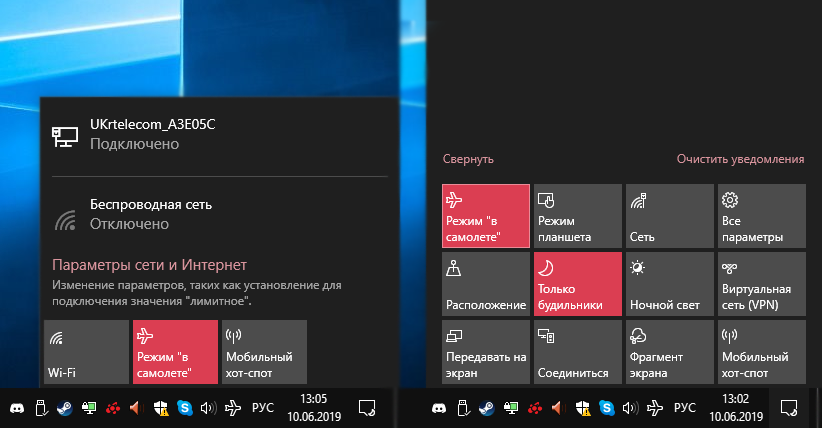Launch Фрагмент экрана screen snip tile

pyautogui.click(x=668, y=352)
